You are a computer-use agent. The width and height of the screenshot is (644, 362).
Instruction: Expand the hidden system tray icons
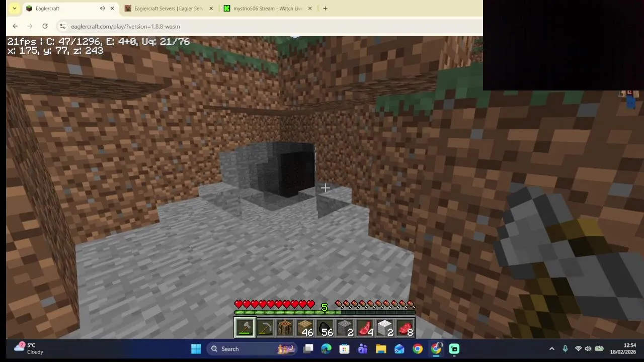[552, 349]
